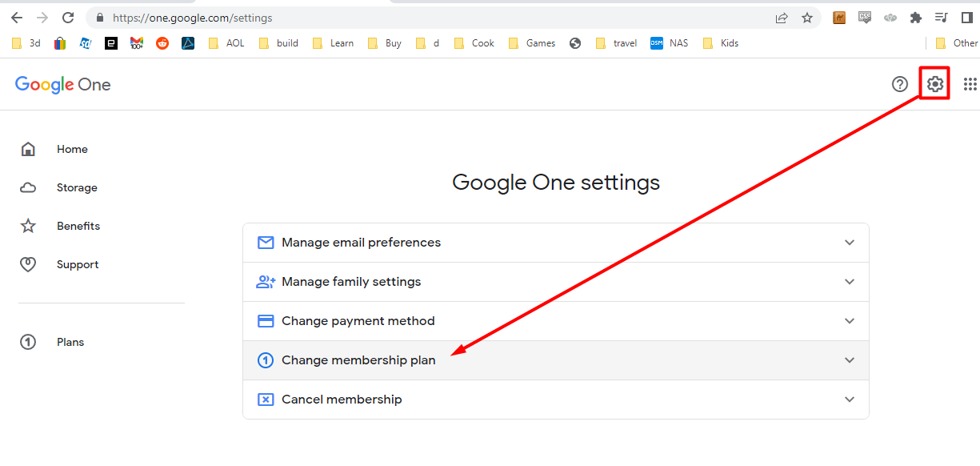Screen dimensions: 980x466
Task: Bookmark this page with the star
Action: (x=807, y=18)
